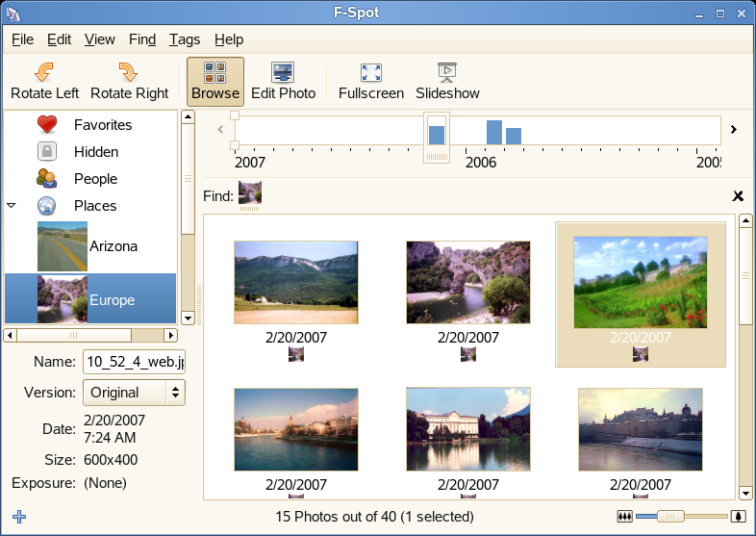Click the F-Spot application icon in title bar
Viewport: 756px width, 536px height.
pyautogui.click(x=13, y=14)
